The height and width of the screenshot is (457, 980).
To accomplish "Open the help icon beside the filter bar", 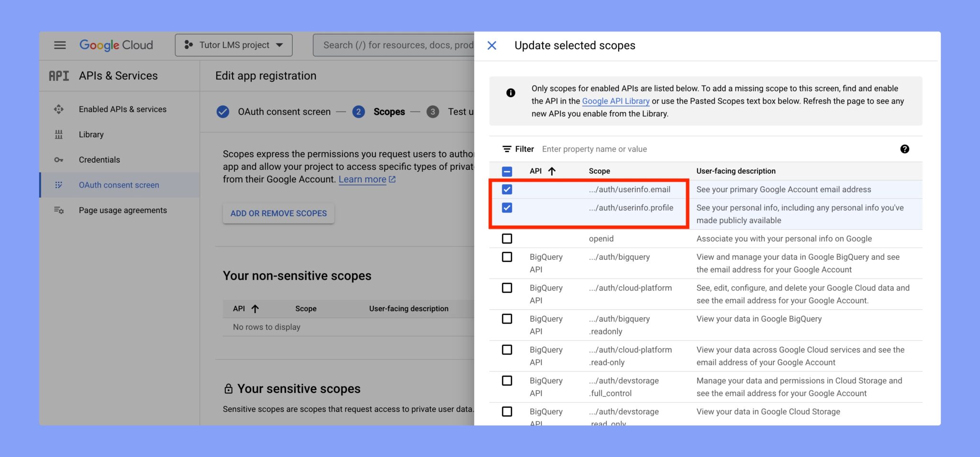I will coord(905,149).
